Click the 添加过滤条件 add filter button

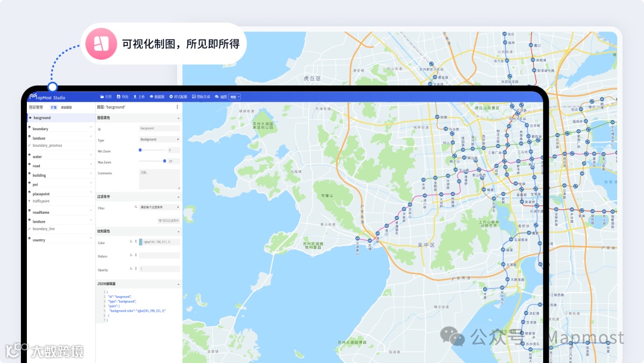[x=168, y=221]
